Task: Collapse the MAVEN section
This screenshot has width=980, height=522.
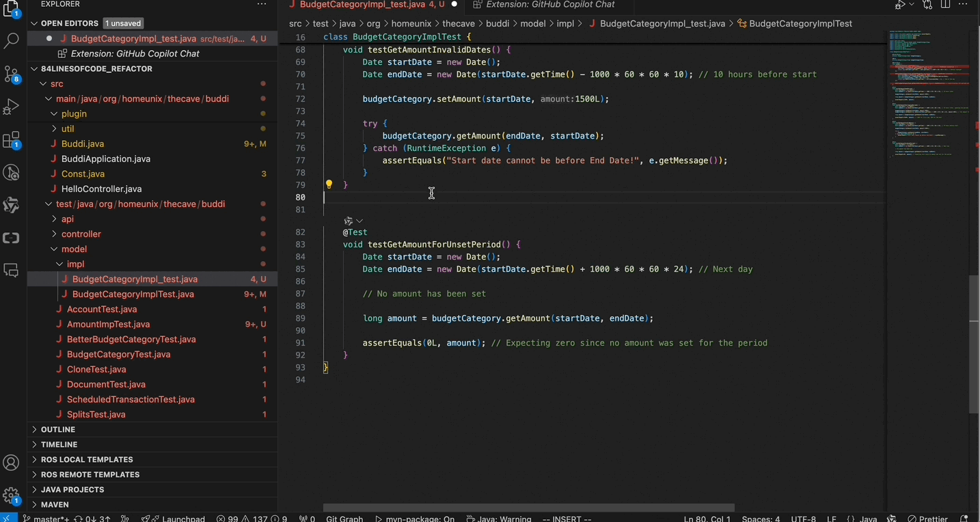Action: [x=55, y=504]
